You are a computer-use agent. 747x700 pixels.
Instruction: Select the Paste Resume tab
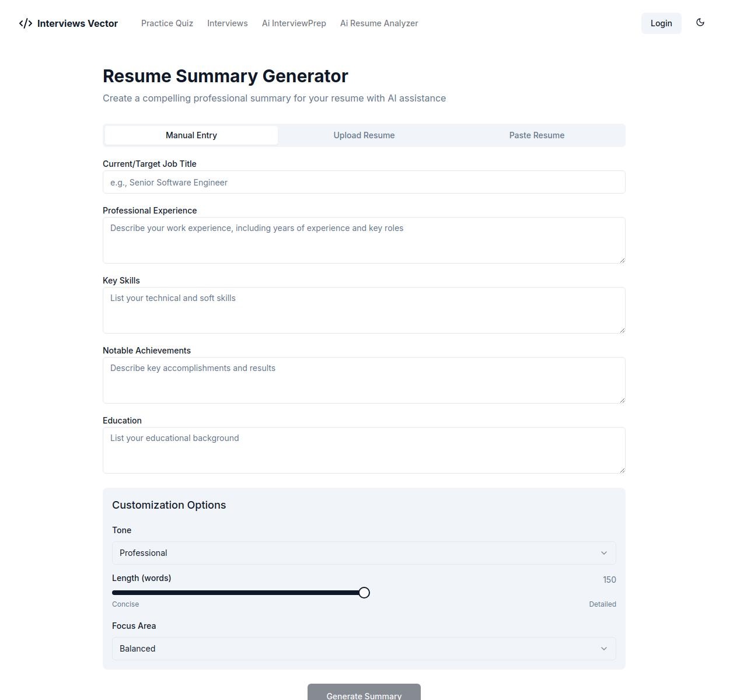tap(536, 135)
